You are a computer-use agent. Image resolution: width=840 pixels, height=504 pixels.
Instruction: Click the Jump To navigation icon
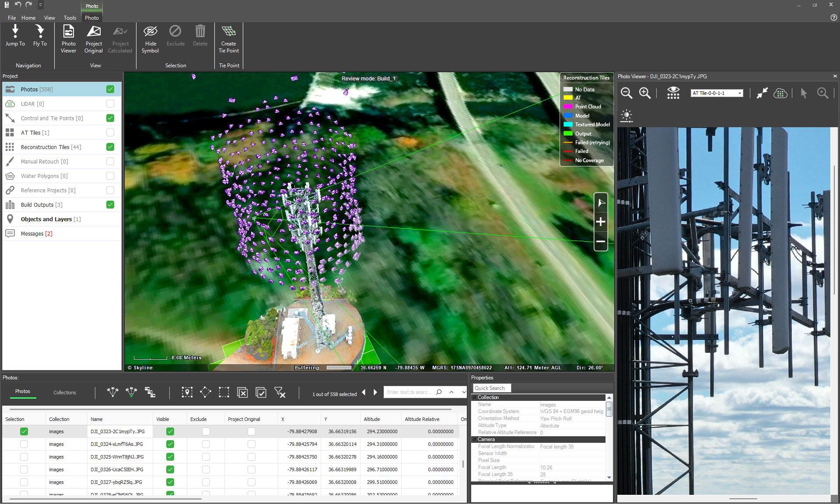pos(15,35)
